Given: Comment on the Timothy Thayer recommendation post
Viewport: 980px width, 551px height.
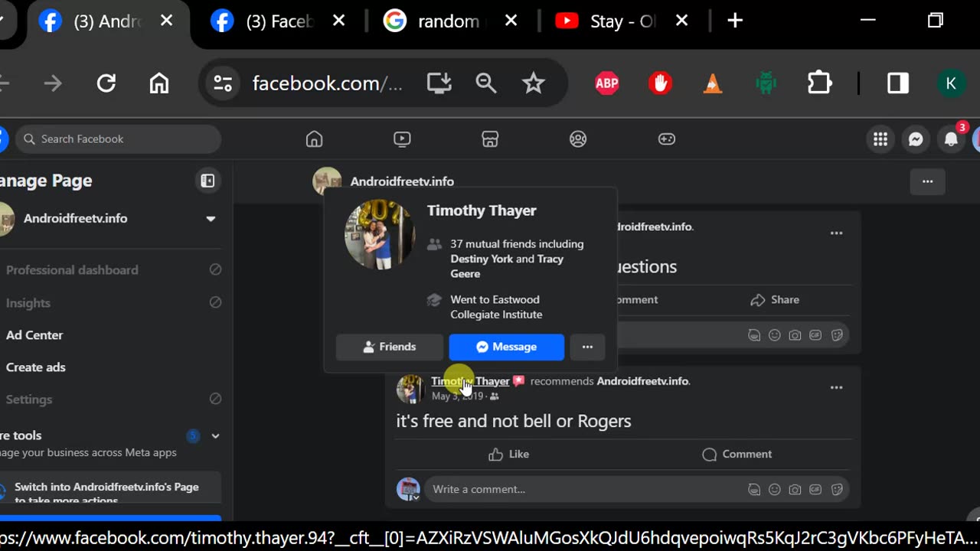Looking at the screenshot, I should click(x=737, y=454).
